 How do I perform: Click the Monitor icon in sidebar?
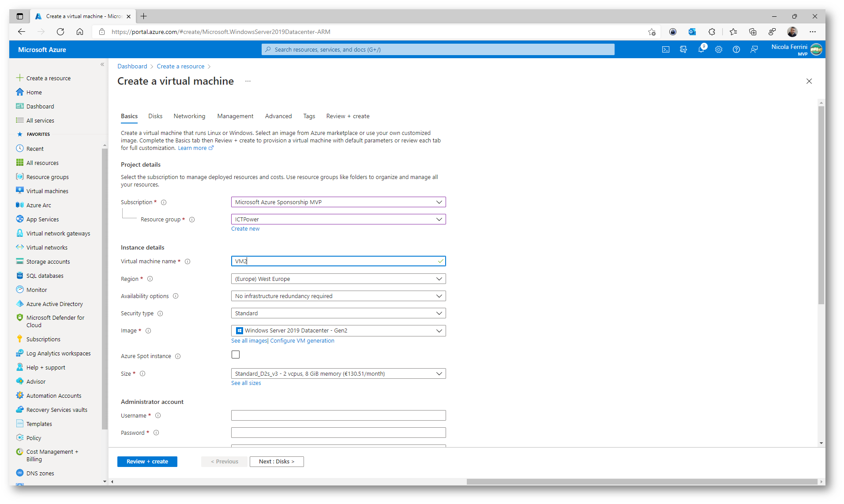[20, 290]
